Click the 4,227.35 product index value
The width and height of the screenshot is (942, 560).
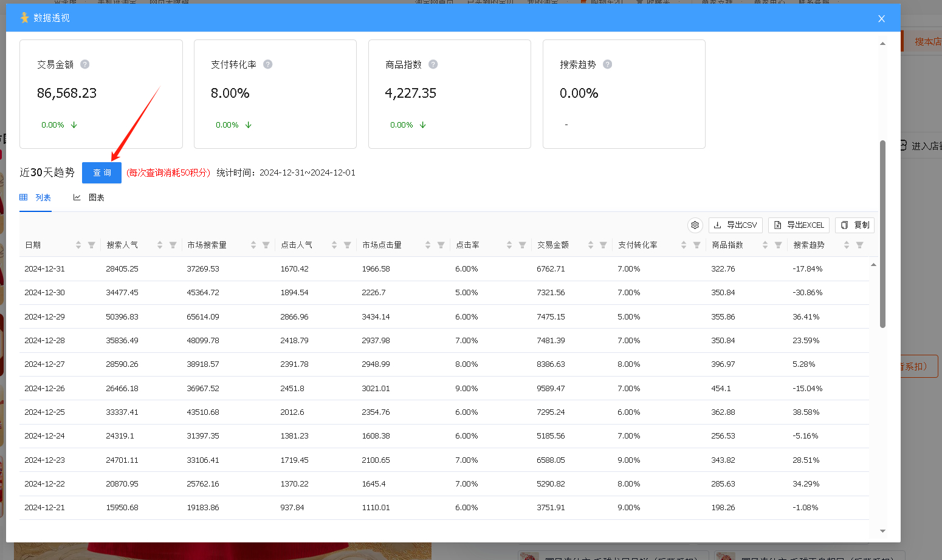(411, 94)
